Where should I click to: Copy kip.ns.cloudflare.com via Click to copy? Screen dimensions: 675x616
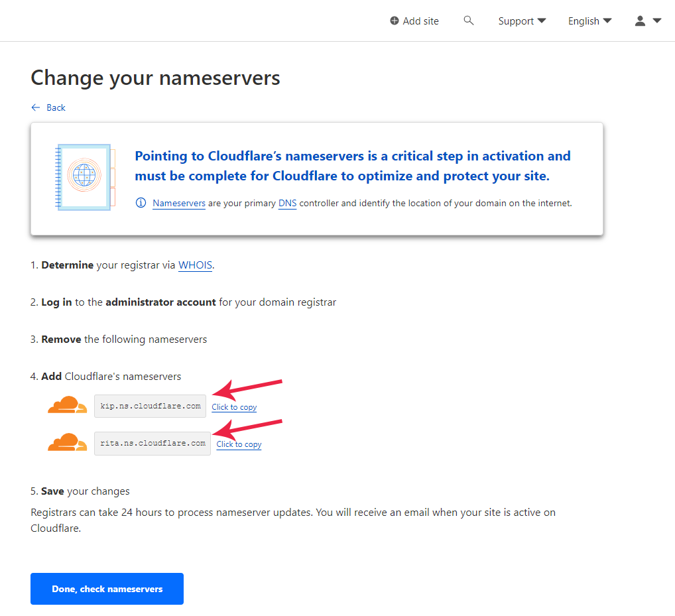pyautogui.click(x=234, y=407)
